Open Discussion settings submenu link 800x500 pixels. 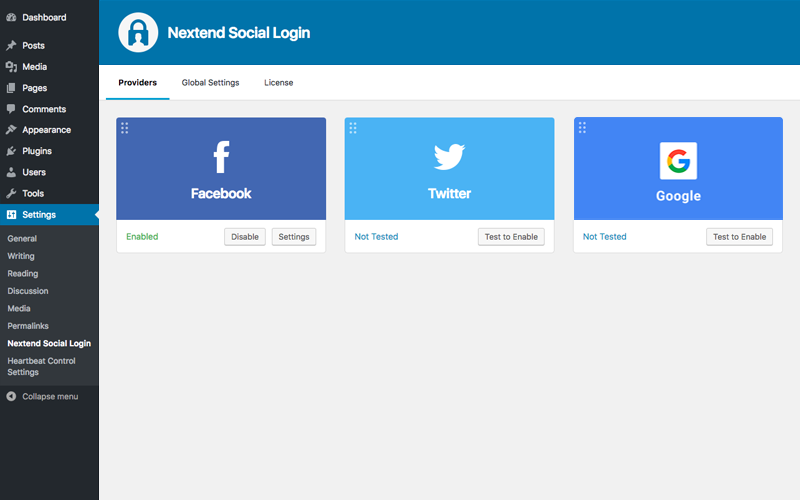click(x=28, y=291)
